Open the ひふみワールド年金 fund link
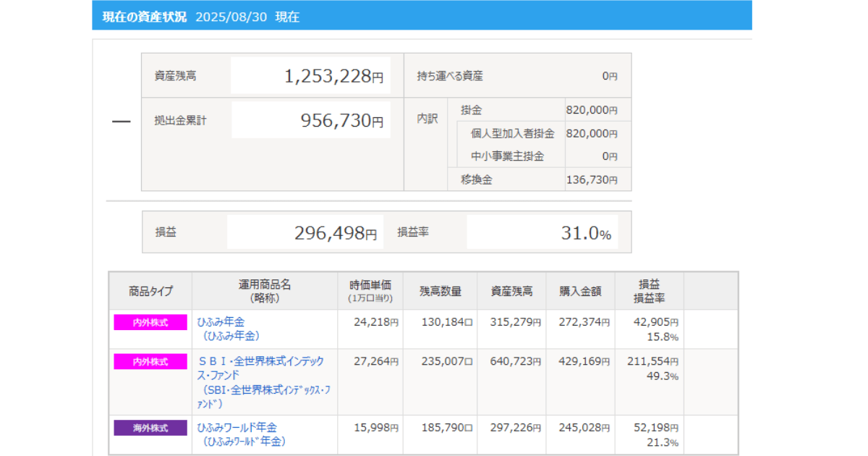This screenshot has width=868, height=456. (237, 428)
